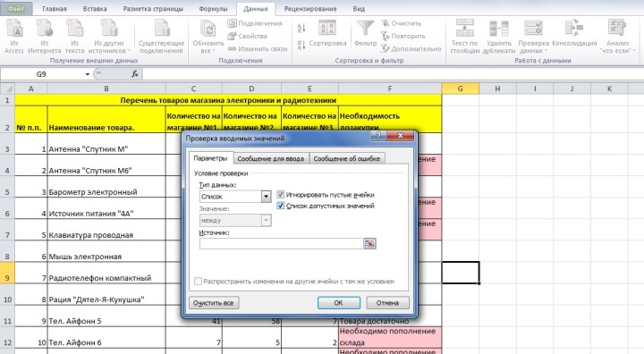
Task: Click the Консолидация icon
Action: 574,29
